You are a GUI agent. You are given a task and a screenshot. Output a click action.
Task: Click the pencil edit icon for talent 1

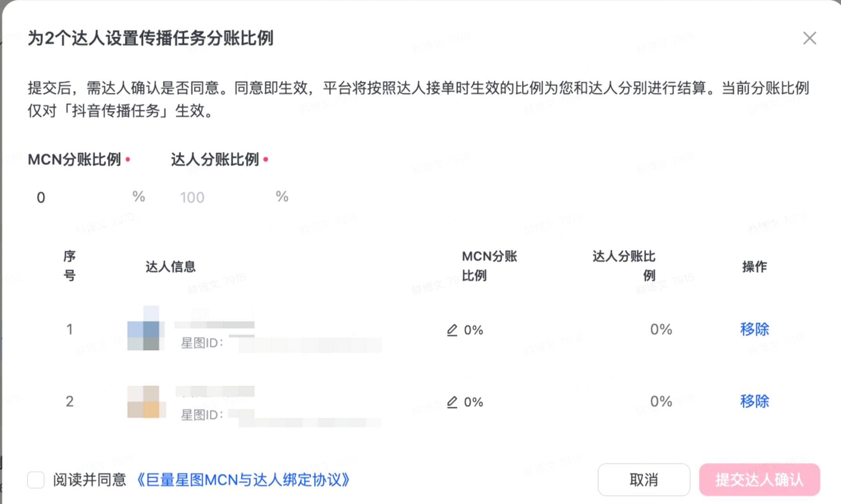[x=452, y=330]
